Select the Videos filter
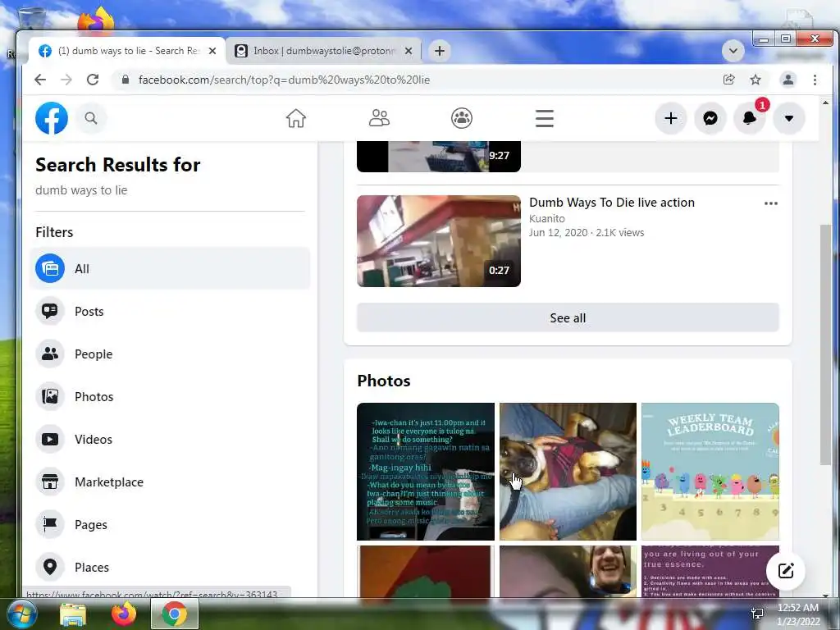 tap(170, 440)
